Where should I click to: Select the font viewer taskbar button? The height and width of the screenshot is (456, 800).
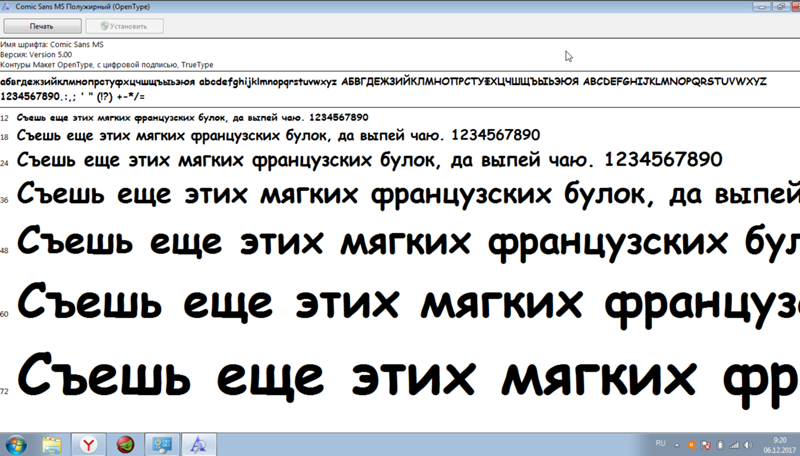click(199, 445)
